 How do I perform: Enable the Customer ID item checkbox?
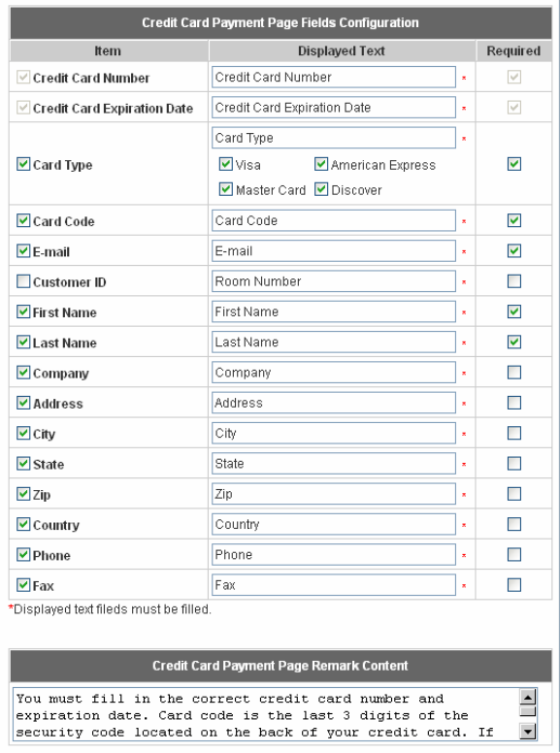[23, 281]
